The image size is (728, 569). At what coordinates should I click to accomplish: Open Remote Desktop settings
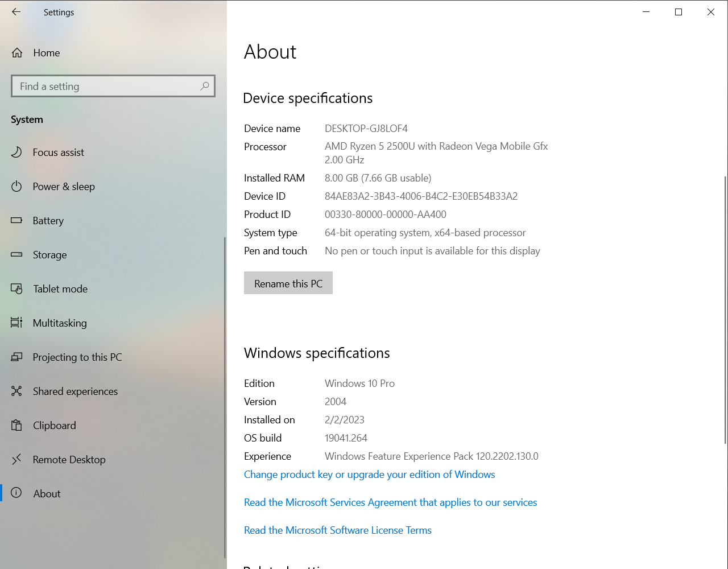(69, 460)
